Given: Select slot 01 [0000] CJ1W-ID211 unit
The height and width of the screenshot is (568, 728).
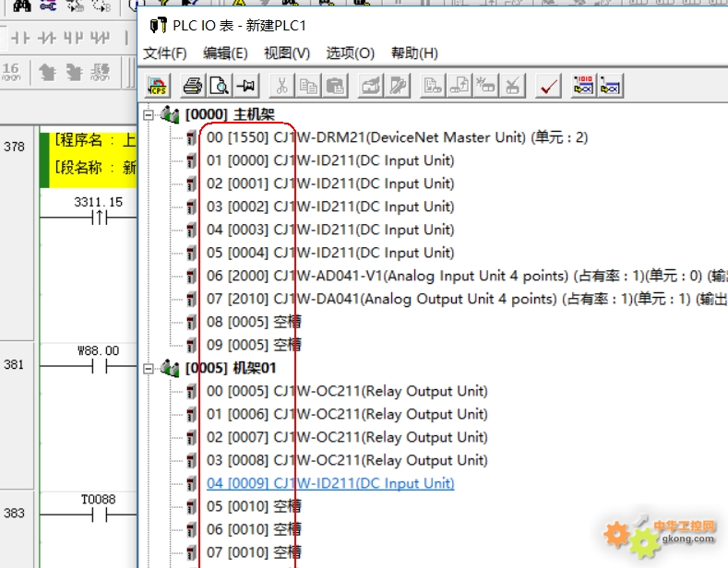Looking at the screenshot, I should (330, 160).
